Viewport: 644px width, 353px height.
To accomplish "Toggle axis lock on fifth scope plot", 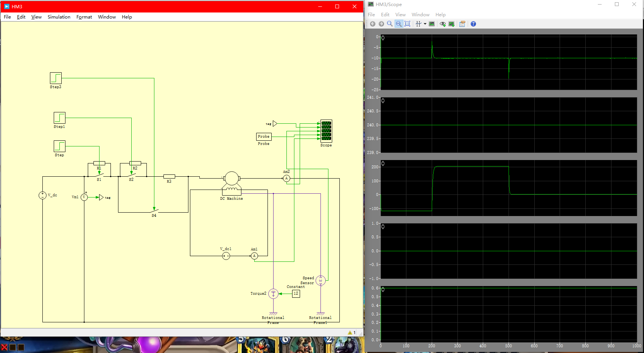I will click(383, 289).
